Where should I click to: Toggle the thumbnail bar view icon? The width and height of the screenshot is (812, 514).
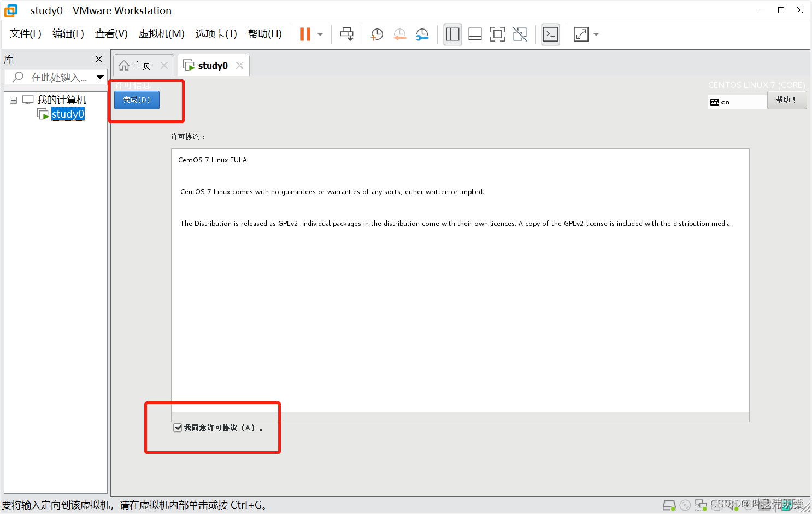[x=475, y=34]
